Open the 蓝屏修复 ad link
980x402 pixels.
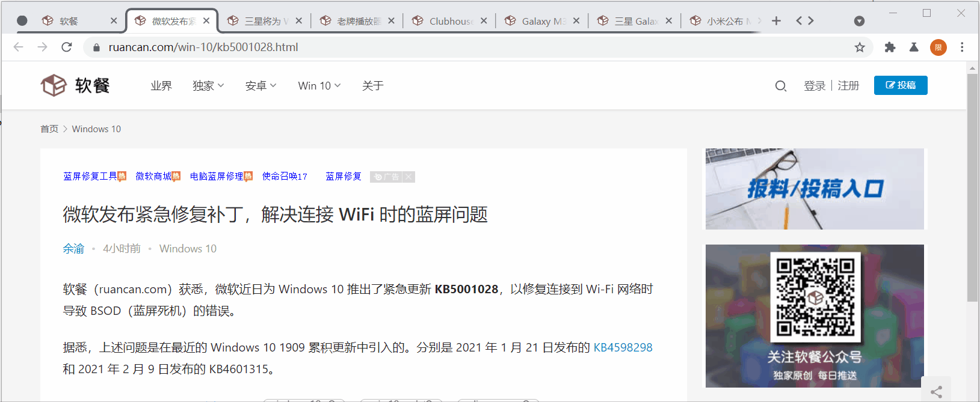[344, 176]
